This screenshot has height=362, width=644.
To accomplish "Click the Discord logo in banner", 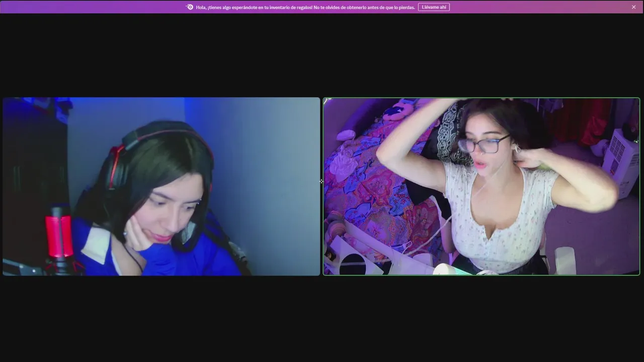I will coord(190,7).
